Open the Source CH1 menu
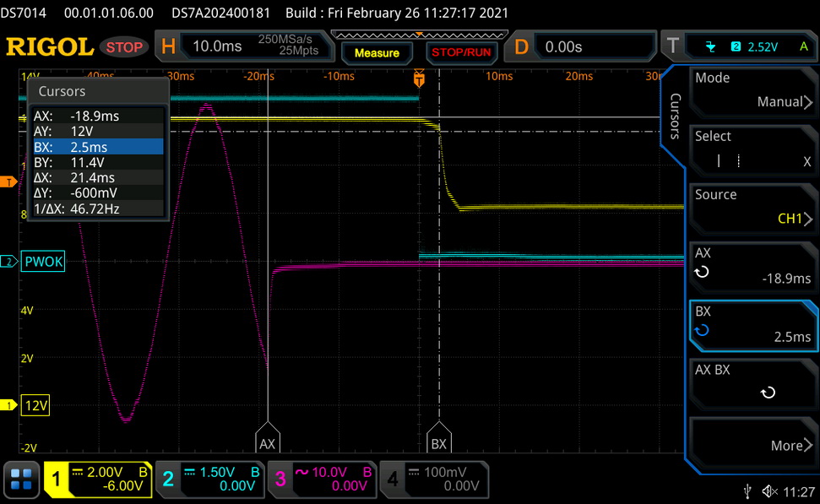The width and height of the screenshot is (820, 504). (x=753, y=209)
